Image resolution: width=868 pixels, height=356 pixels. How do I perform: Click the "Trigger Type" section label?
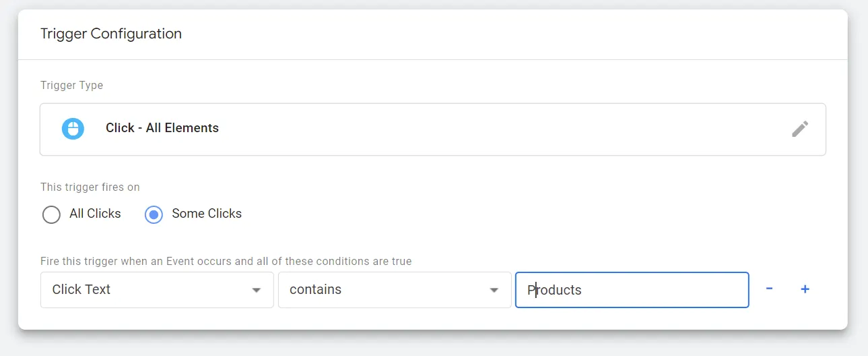(71, 86)
